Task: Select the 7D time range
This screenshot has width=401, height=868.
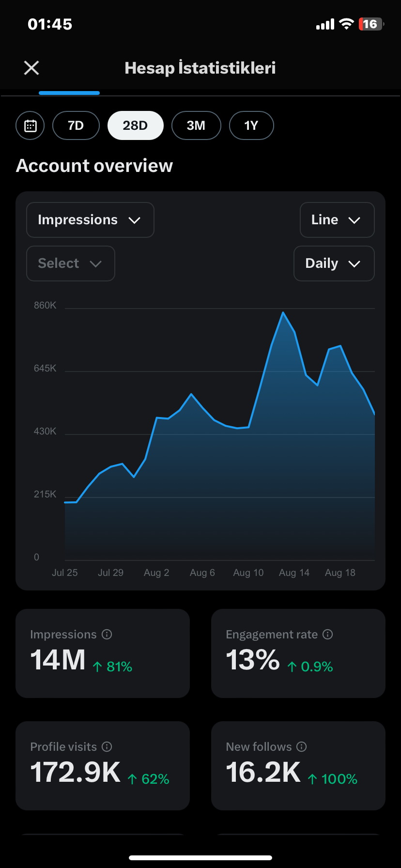Action: click(76, 125)
